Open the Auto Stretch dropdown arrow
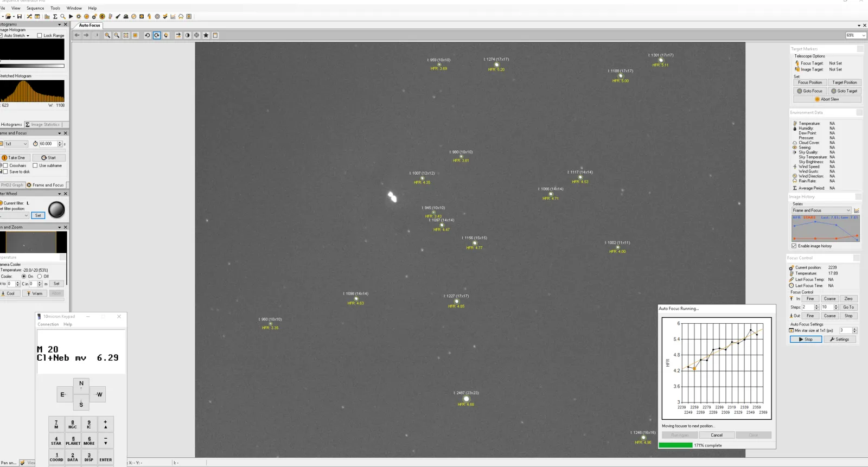The image size is (868, 467). pos(28,36)
